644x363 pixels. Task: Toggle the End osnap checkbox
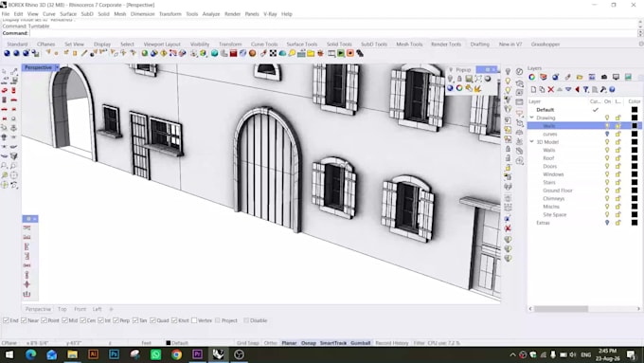[6, 320]
